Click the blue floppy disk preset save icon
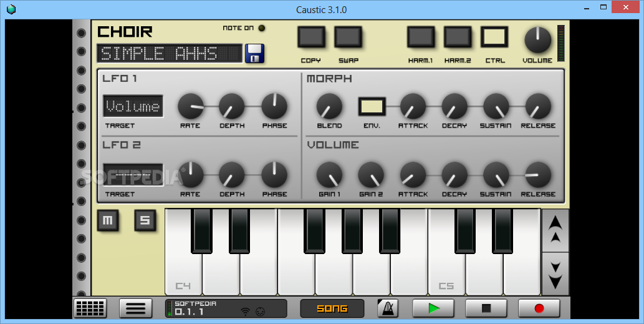 (x=254, y=54)
